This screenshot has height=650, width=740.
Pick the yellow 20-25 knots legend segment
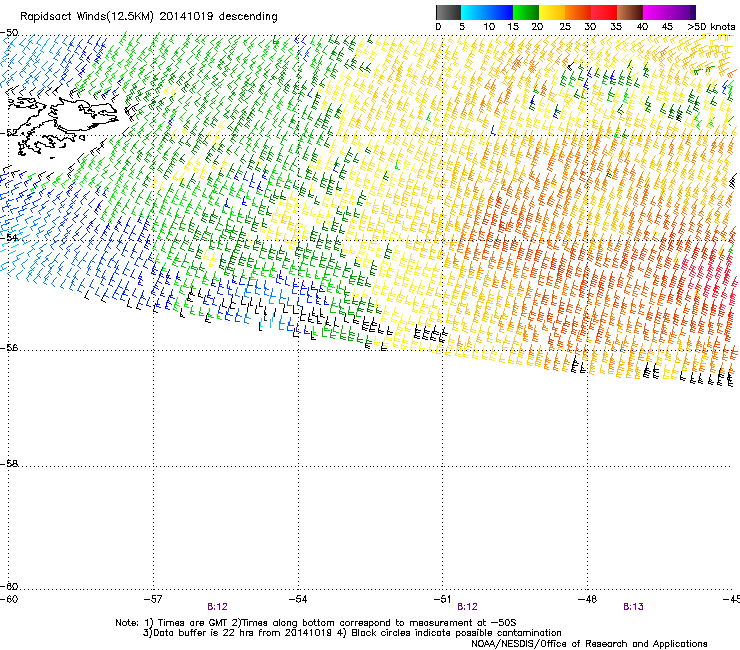[552, 12]
